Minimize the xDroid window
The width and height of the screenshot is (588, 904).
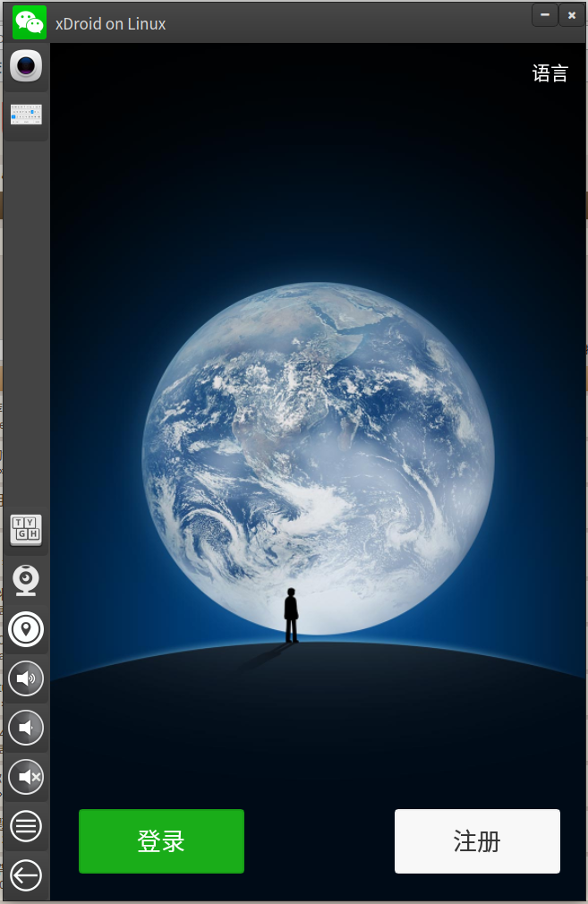(545, 15)
